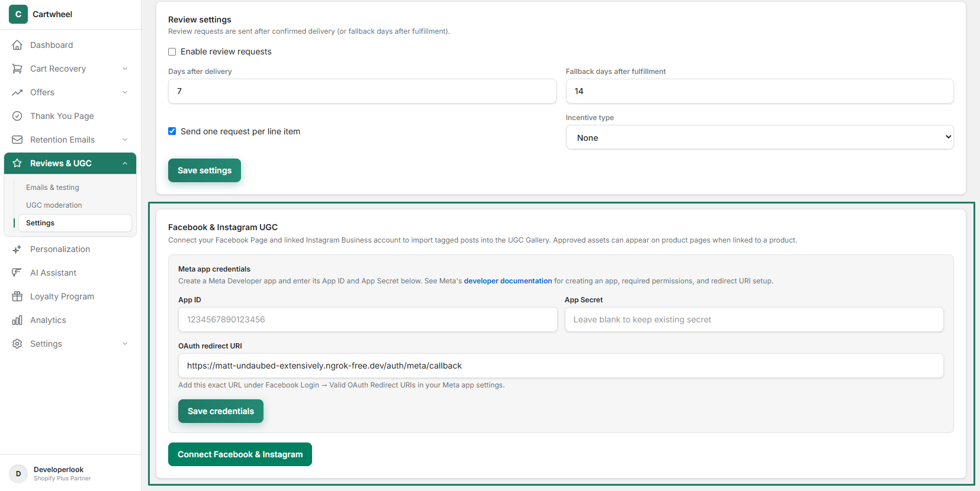Click the Save settings button
This screenshot has width=980, height=491.
tap(204, 170)
